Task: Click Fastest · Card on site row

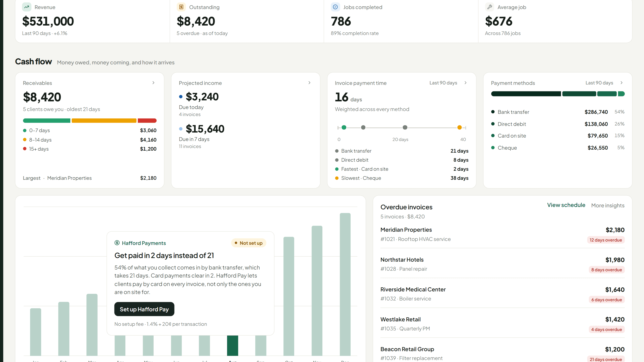Action: tap(401, 169)
